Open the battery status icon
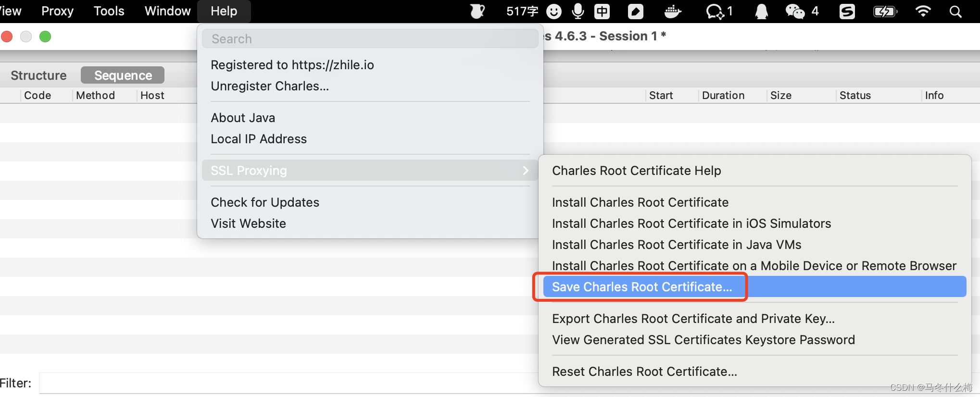 click(x=885, y=11)
